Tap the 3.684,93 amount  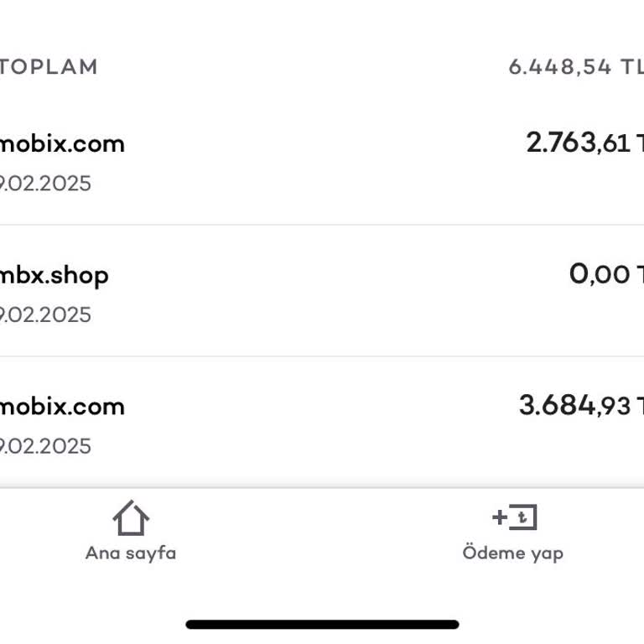(x=575, y=406)
